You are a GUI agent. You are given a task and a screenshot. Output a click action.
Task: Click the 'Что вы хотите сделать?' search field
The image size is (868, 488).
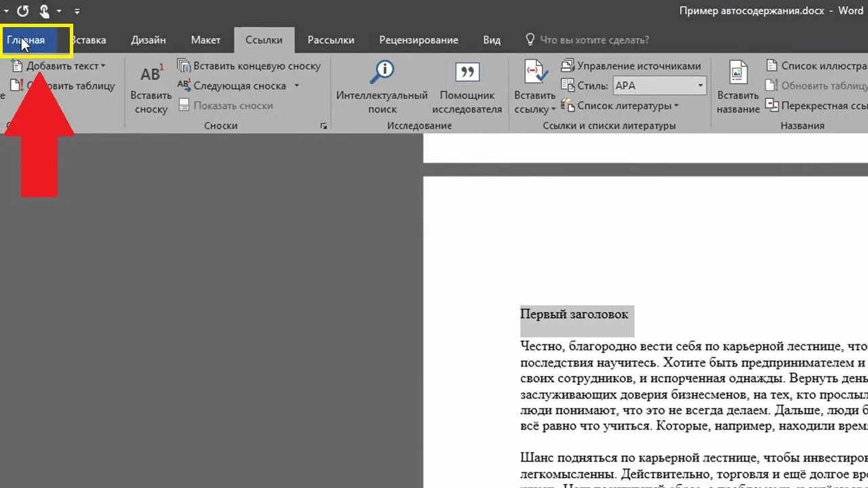[595, 40]
